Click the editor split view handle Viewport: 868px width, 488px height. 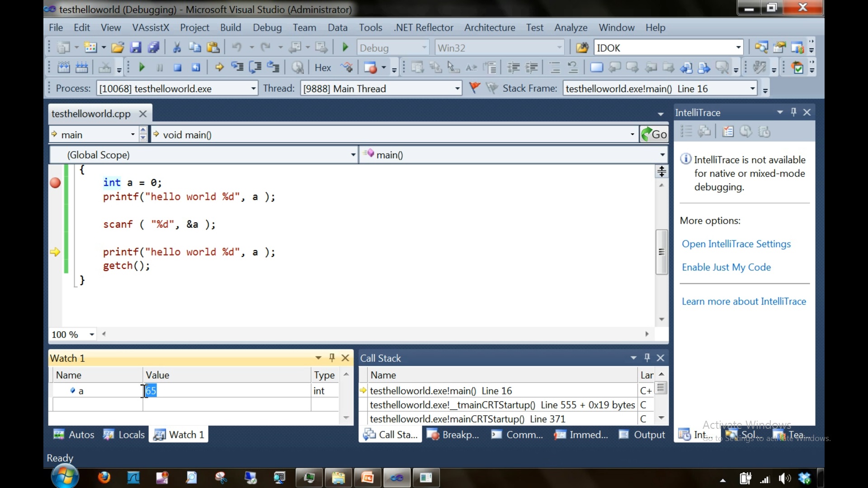[662, 171]
